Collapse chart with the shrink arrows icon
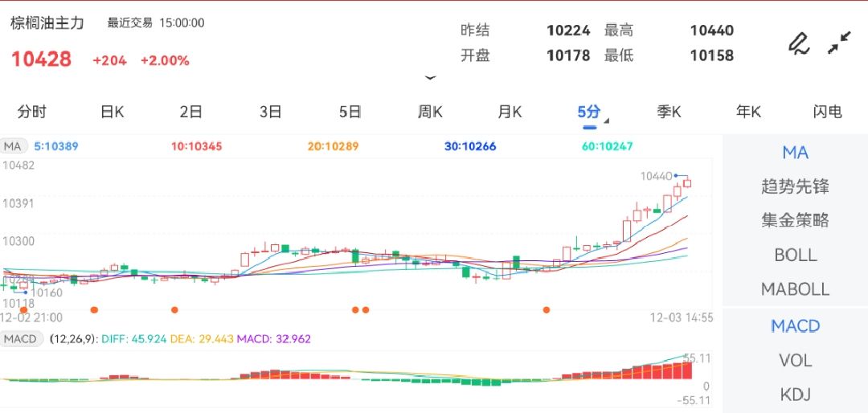 [x=839, y=43]
